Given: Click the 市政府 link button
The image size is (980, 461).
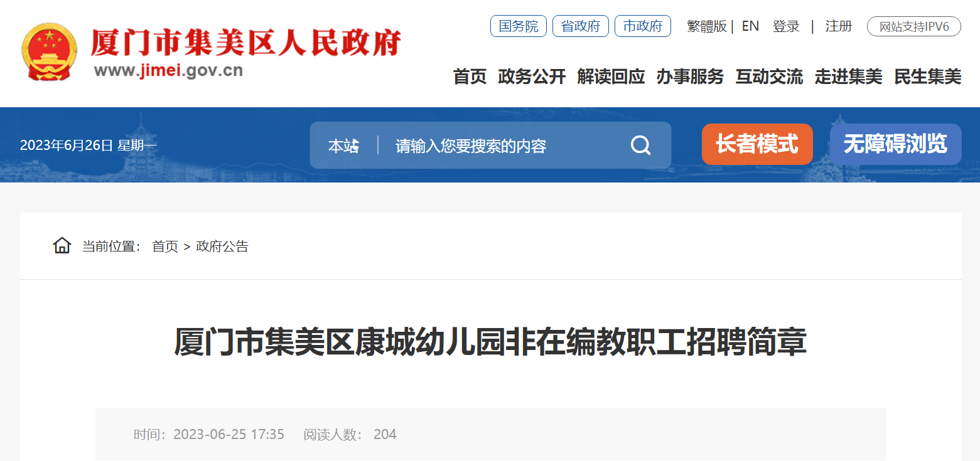Looking at the screenshot, I should click(x=643, y=26).
